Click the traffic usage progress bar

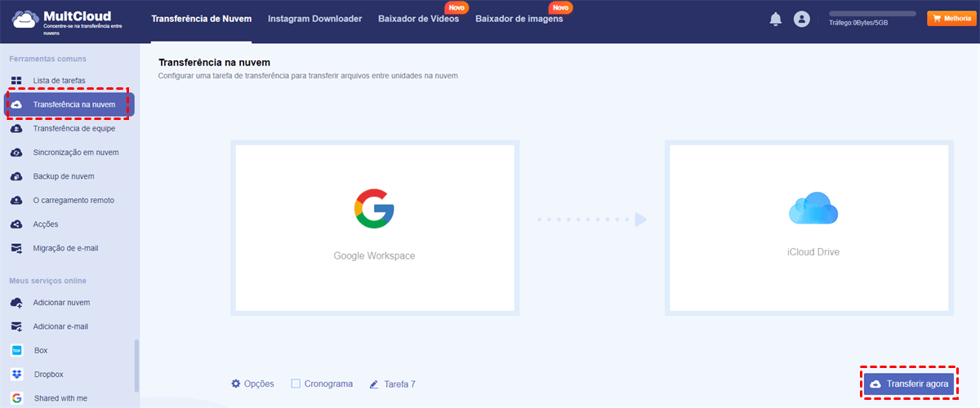click(872, 14)
